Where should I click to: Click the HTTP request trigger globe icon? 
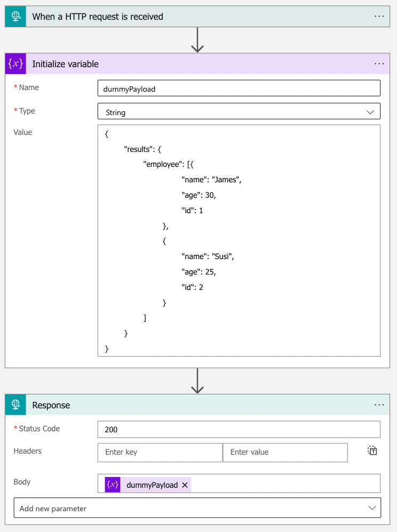click(x=15, y=16)
